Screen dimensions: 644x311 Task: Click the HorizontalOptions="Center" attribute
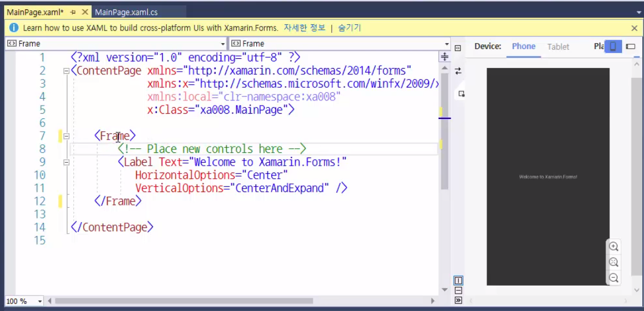212,175
